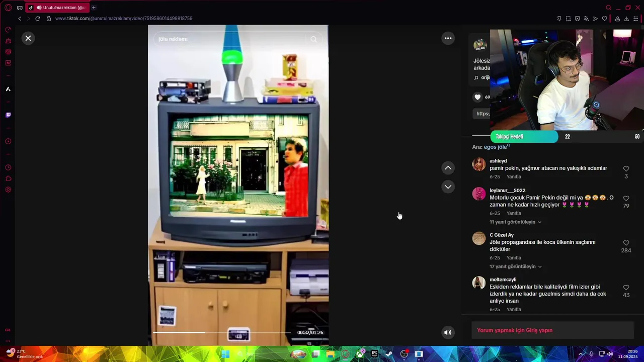Screen dimensions: 644x362
Task: View site security lock info
Action: pyautogui.click(x=49, y=19)
